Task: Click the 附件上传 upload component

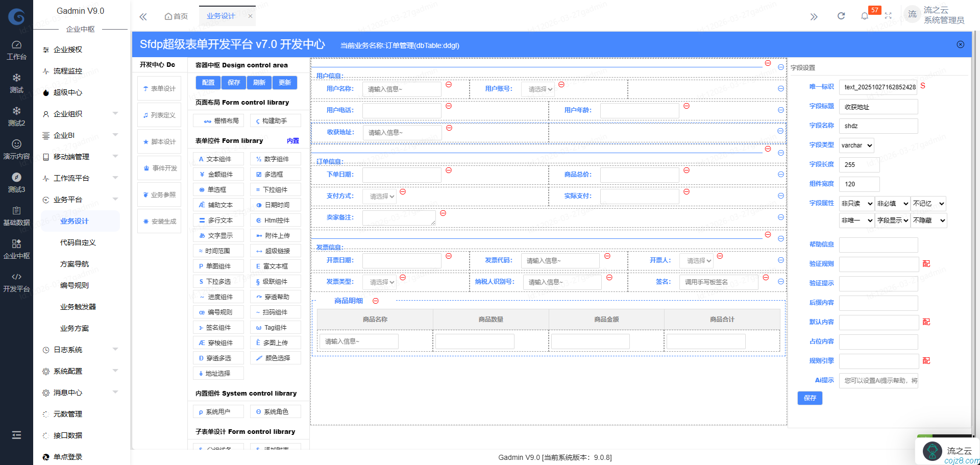Action: click(x=275, y=235)
